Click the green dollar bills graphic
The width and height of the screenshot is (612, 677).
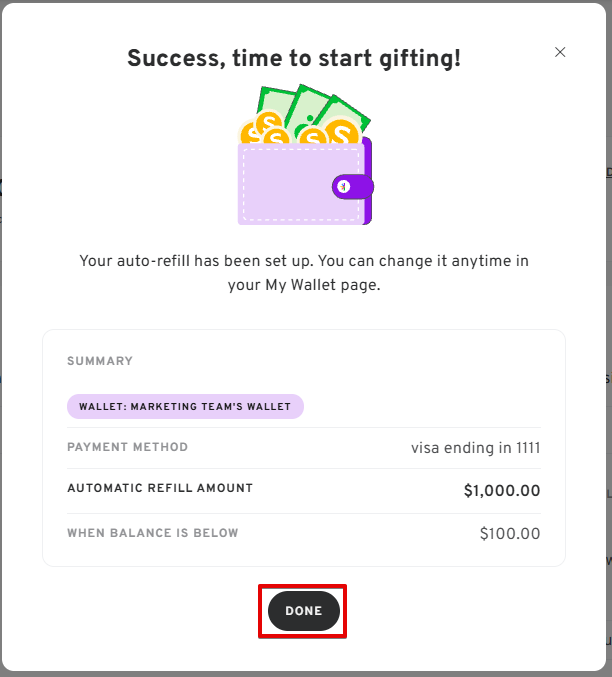click(314, 109)
